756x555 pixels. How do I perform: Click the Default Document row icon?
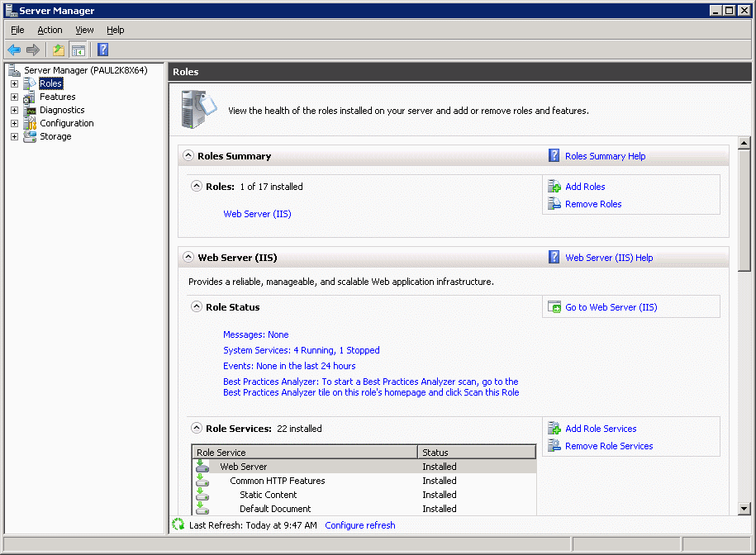pyautogui.click(x=202, y=508)
